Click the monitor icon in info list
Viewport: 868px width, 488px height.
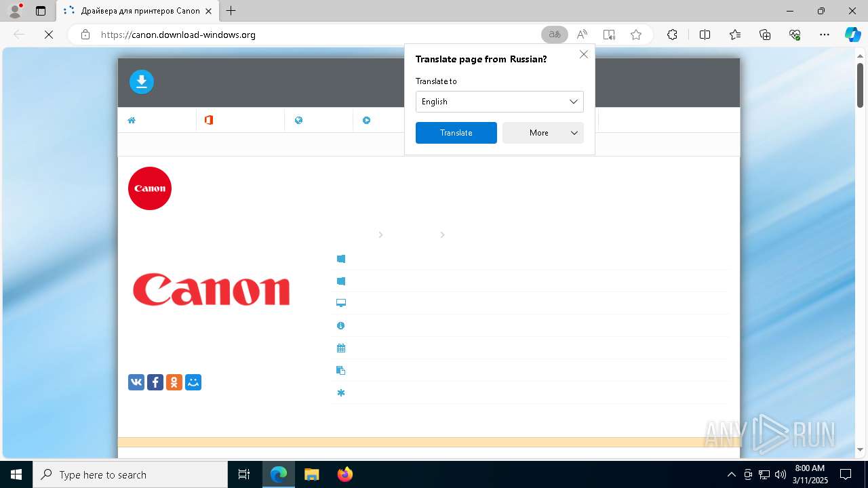tap(341, 303)
